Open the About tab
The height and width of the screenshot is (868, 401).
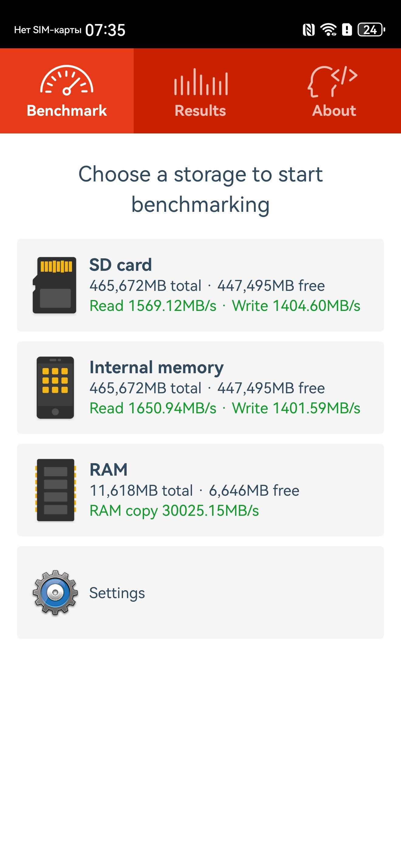[334, 111]
